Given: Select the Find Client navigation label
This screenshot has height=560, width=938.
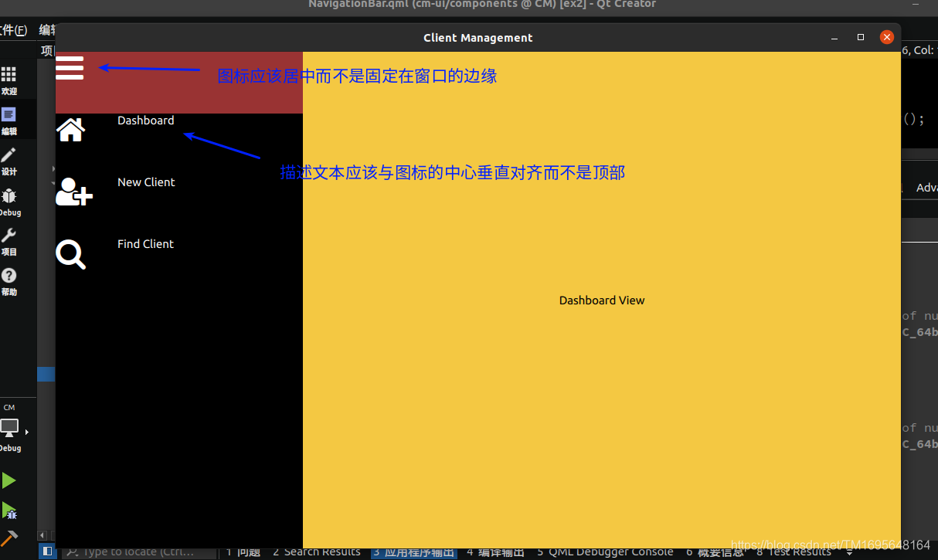Looking at the screenshot, I should click(145, 244).
